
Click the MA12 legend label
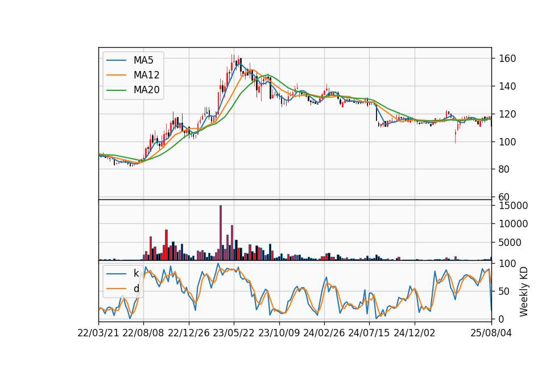click(x=147, y=75)
